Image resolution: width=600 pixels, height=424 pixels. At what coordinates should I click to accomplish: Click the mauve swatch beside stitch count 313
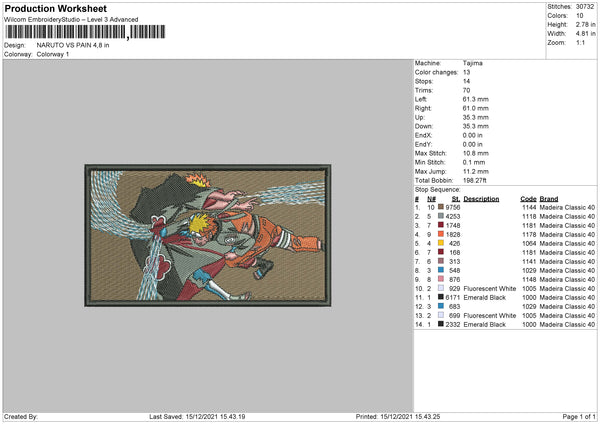441,261
